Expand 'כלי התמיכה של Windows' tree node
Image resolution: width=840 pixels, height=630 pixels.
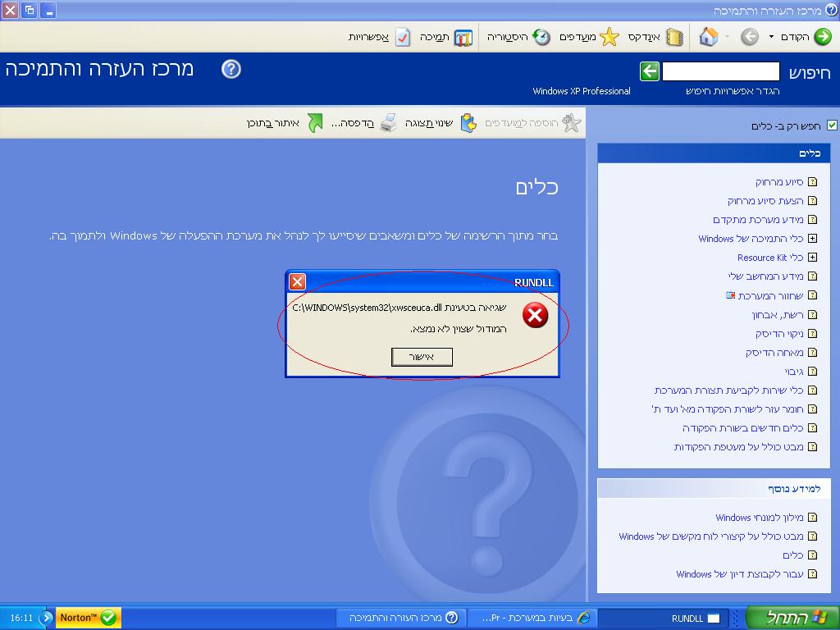click(813, 239)
